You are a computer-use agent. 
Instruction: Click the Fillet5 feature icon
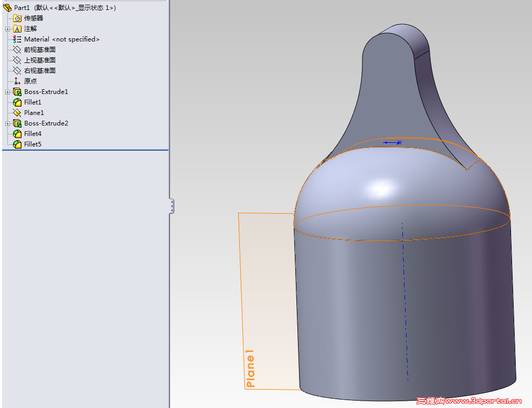pos(17,144)
